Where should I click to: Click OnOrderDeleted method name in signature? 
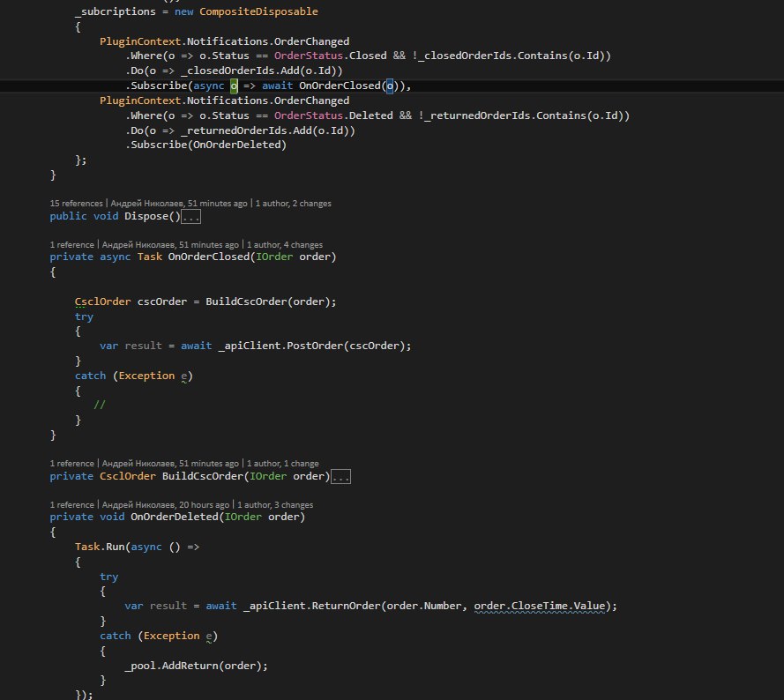(x=175, y=517)
